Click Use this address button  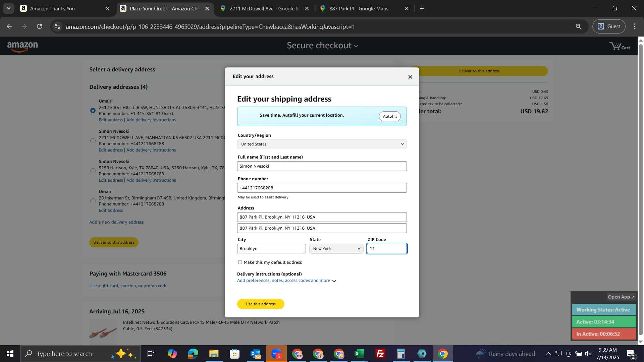click(x=261, y=304)
